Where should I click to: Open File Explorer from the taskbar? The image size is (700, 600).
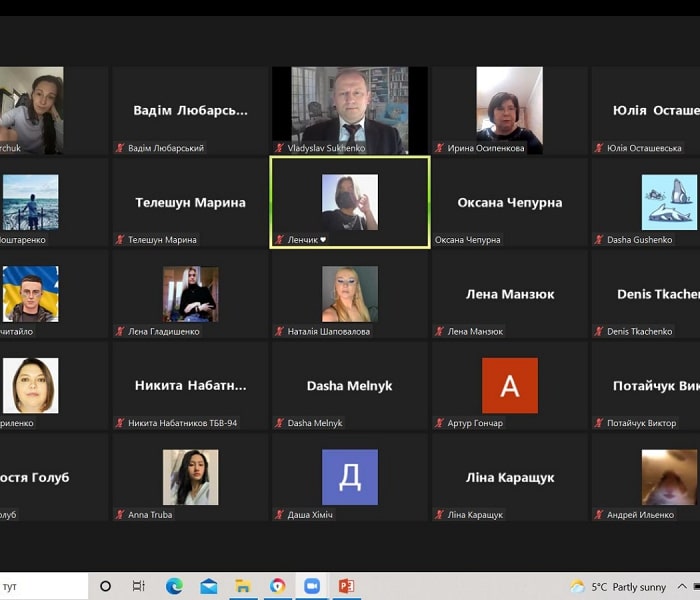[243, 586]
